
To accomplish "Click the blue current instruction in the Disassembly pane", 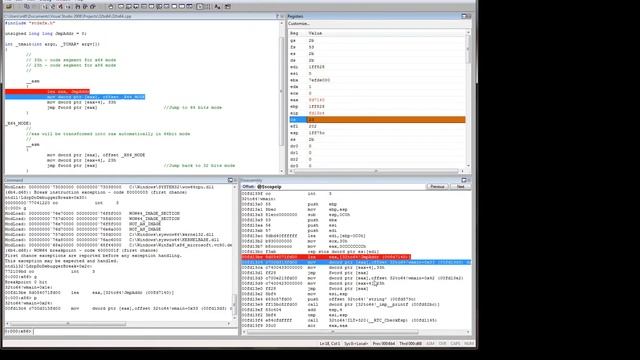I will tap(356, 262).
